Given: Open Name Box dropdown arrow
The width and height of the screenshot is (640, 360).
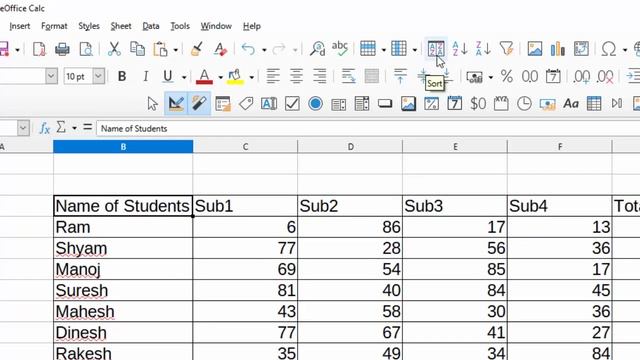Looking at the screenshot, I should pyautogui.click(x=23, y=128).
